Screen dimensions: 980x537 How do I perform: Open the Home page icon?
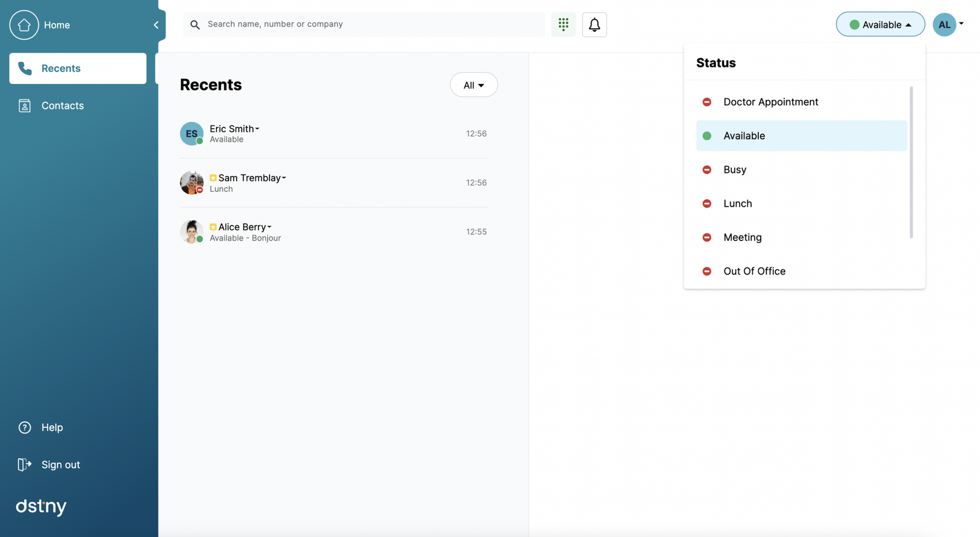point(24,25)
